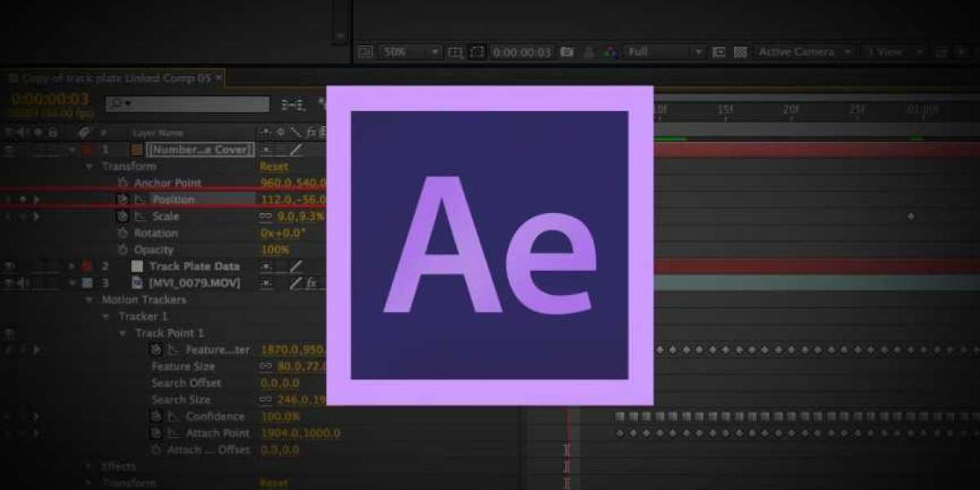Screen dimensions: 980x490
Task: Click the Opacity stopwatch icon
Action: [x=122, y=250]
